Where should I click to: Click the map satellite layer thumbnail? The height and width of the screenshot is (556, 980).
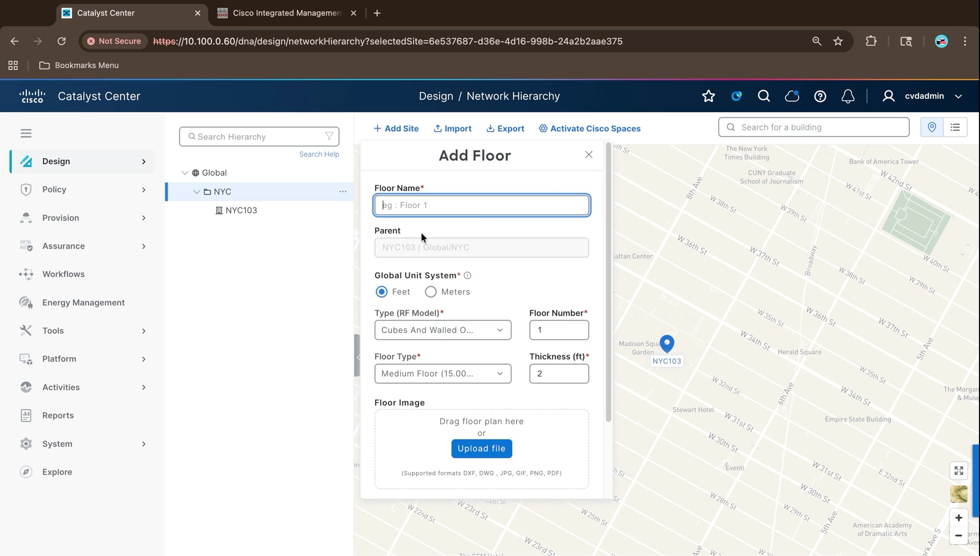click(958, 494)
